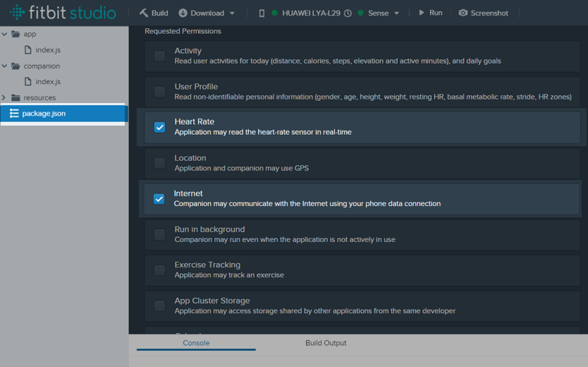Click the App Cluster Storage title
588x367 pixels.
coord(212,301)
